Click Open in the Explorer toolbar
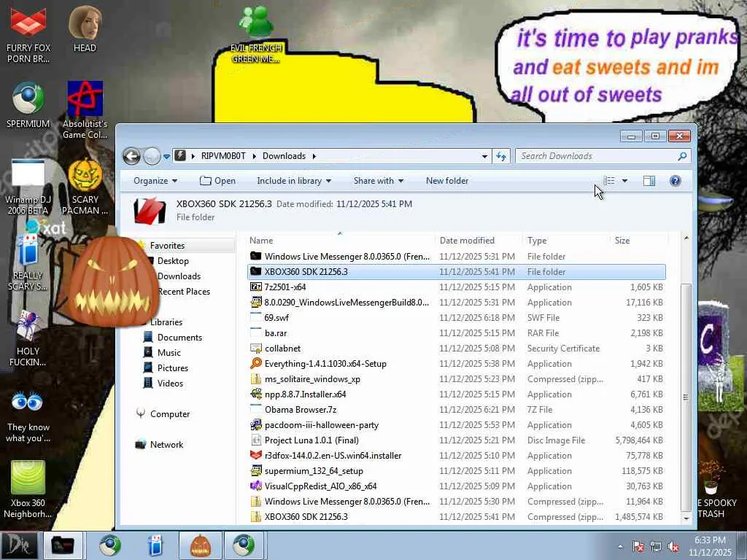 217,181
